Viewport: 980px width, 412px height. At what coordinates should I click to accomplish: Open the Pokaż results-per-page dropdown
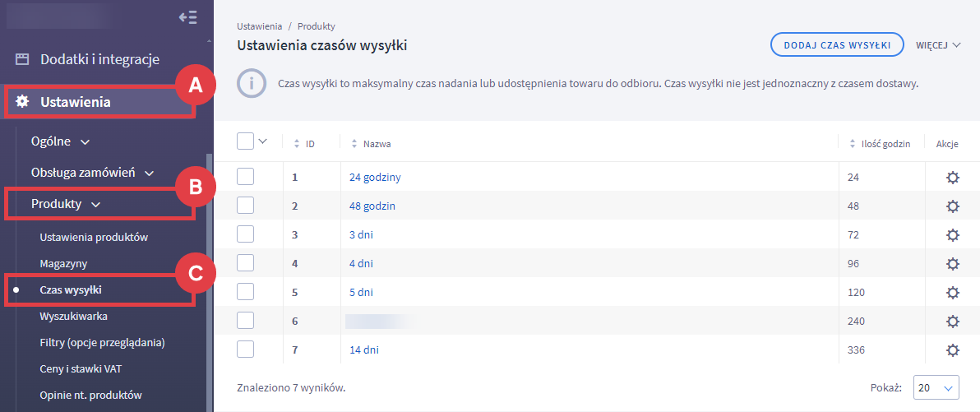[936, 387]
